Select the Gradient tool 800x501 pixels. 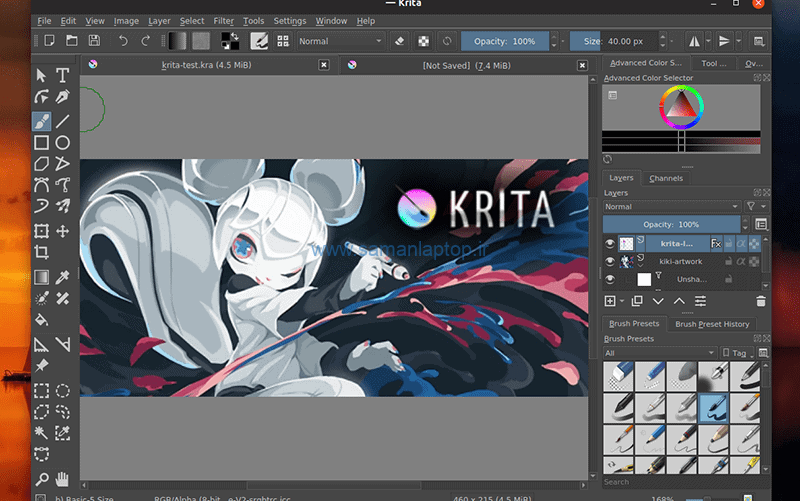click(41, 277)
